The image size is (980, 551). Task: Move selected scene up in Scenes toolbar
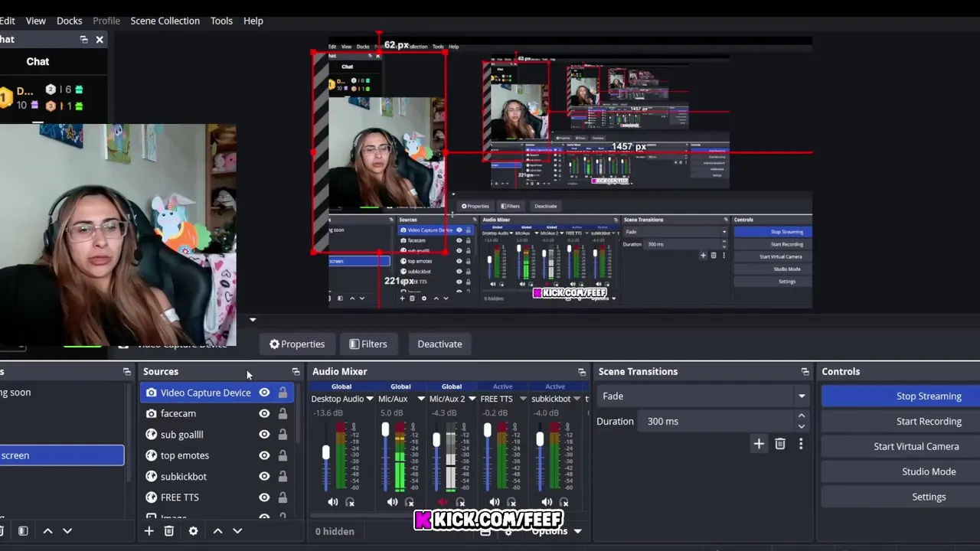coord(47,531)
